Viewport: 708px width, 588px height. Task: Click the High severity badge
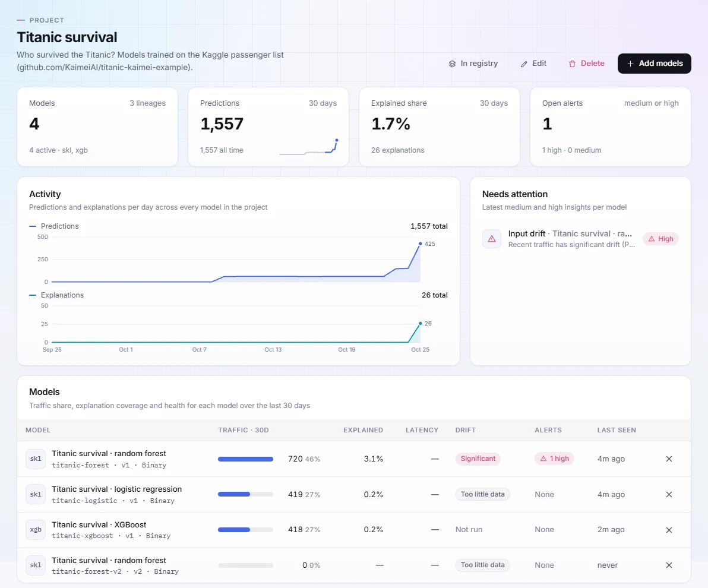tap(660, 239)
